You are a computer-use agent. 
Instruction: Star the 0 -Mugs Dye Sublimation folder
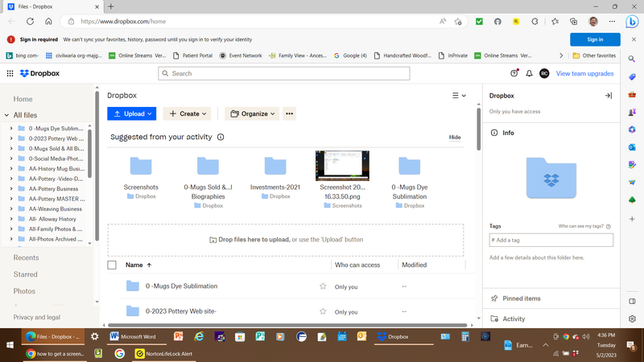(323, 286)
